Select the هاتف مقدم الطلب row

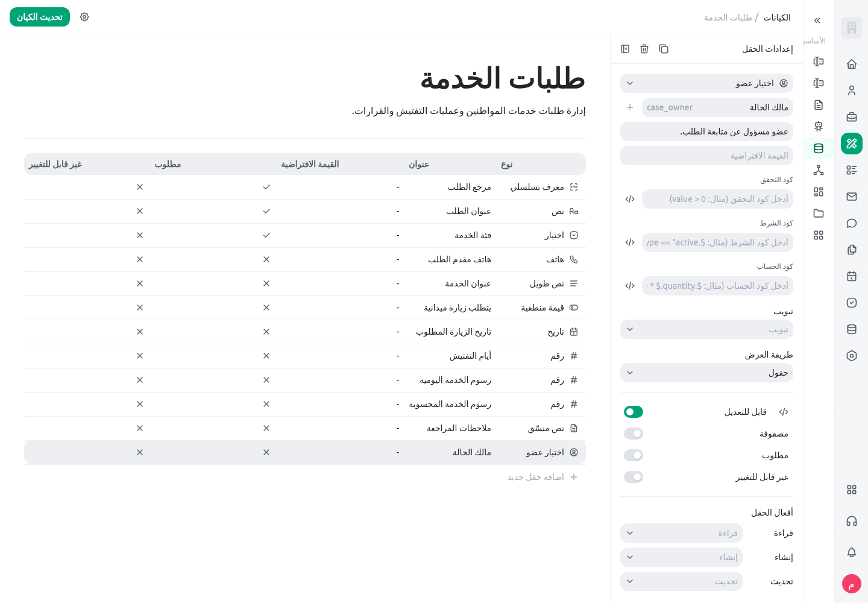(305, 259)
